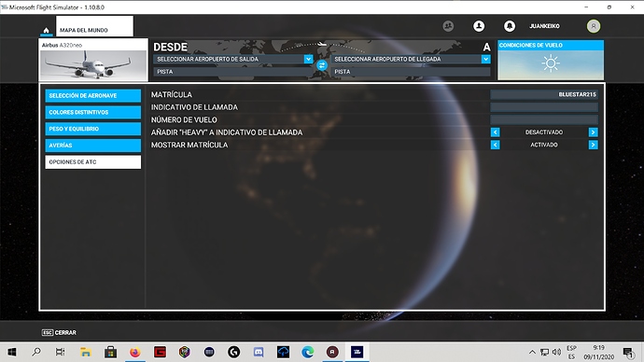Click the departure Pista field

click(x=233, y=72)
